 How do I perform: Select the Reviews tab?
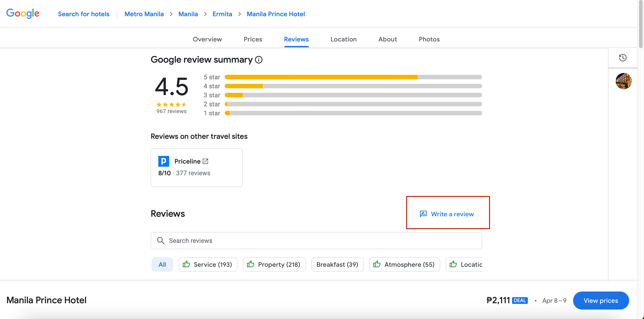point(296,39)
